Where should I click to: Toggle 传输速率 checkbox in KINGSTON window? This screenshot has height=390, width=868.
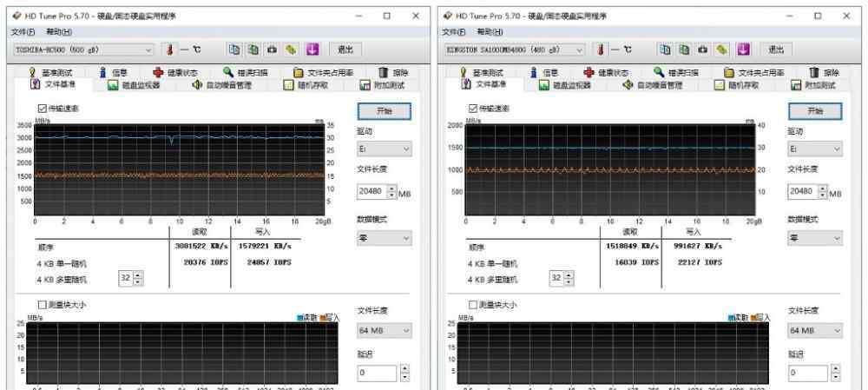click(473, 108)
